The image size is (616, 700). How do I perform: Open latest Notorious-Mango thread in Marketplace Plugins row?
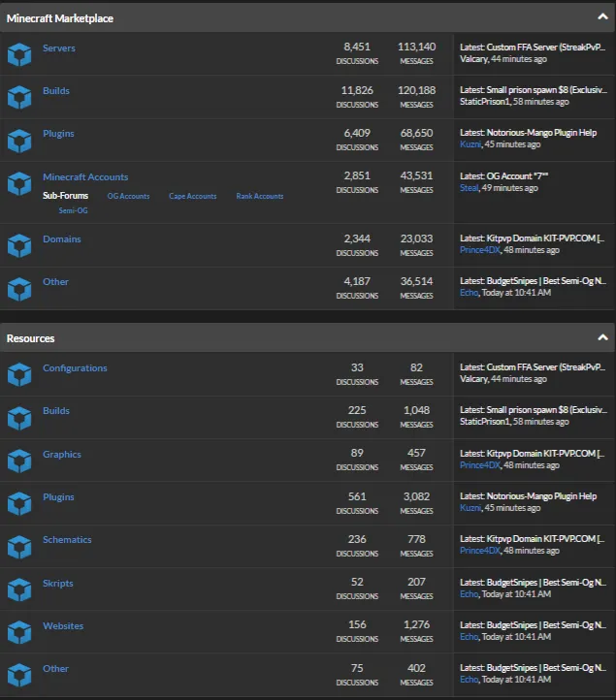pos(541,133)
